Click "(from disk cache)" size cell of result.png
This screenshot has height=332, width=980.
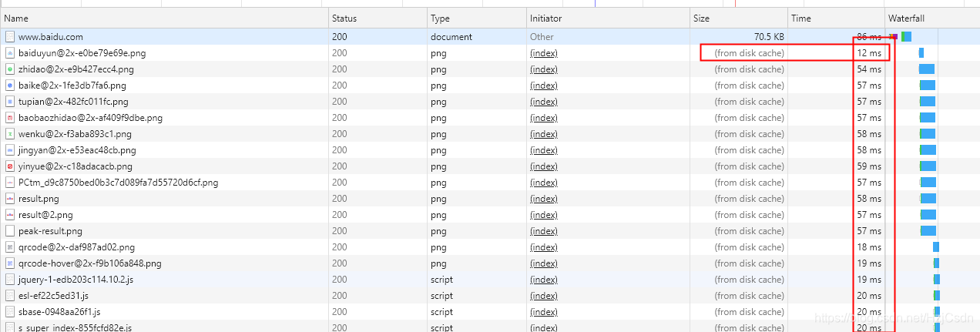(x=750, y=199)
